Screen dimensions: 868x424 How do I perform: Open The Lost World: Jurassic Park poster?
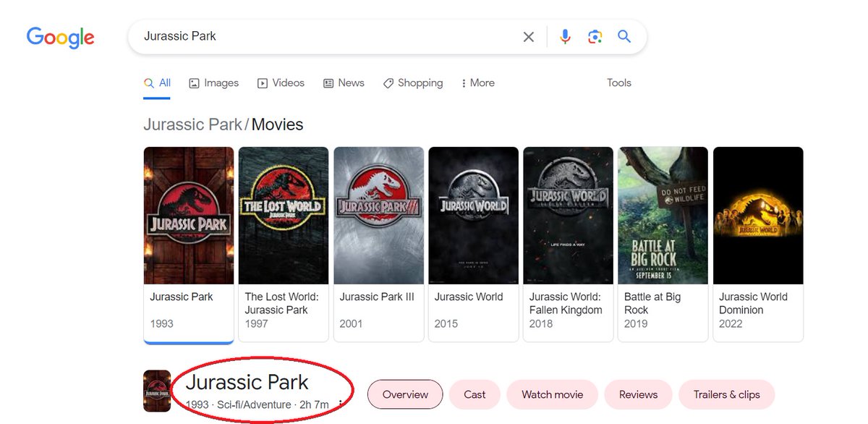pyautogui.click(x=284, y=216)
